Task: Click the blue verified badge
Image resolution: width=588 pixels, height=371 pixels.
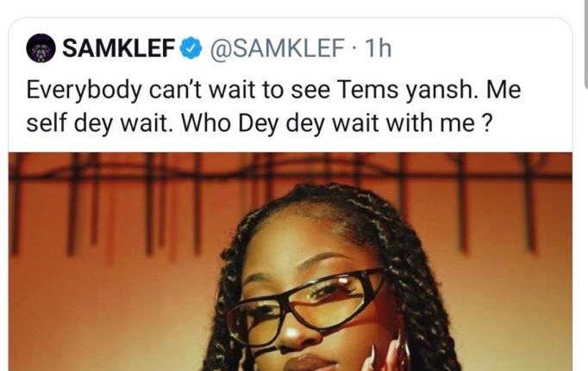Action: click(x=191, y=48)
